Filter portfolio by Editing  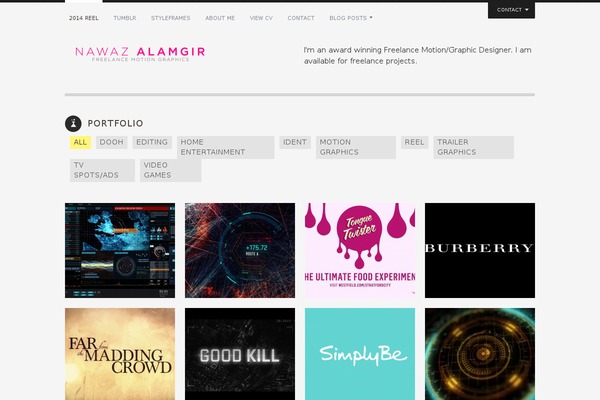tap(152, 142)
